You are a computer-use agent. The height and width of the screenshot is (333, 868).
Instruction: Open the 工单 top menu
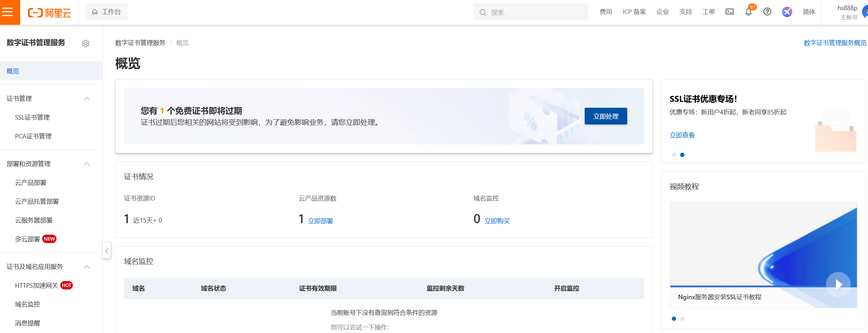(709, 12)
